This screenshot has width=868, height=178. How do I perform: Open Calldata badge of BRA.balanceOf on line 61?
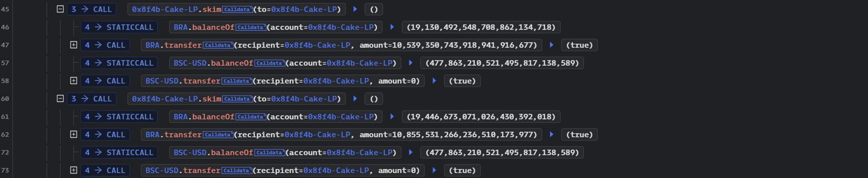[x=250, y=117]
